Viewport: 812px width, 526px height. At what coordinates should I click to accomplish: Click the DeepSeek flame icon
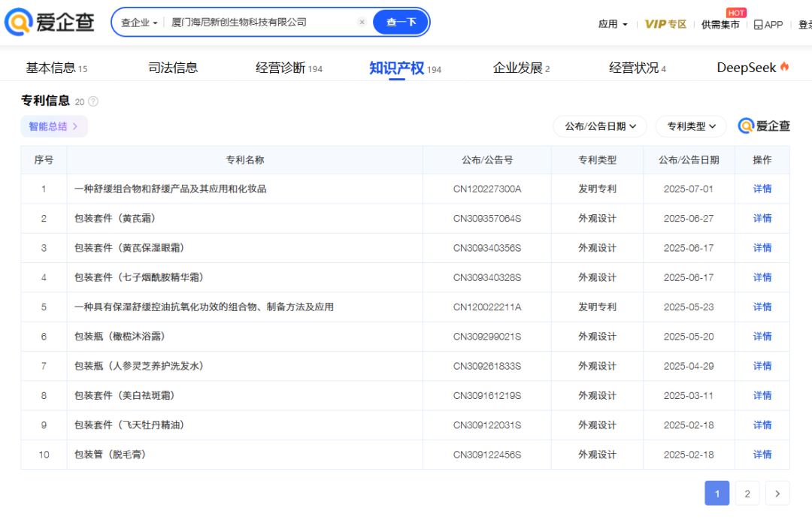point(784,67)
